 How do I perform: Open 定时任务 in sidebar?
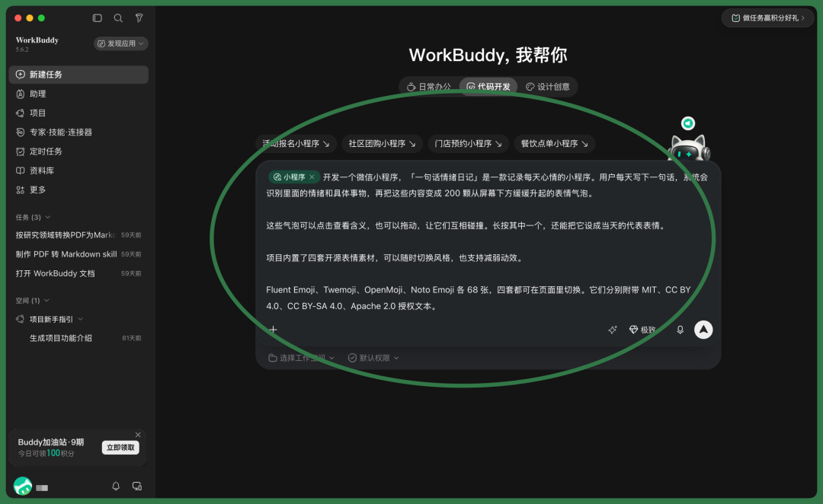[78, 152]
